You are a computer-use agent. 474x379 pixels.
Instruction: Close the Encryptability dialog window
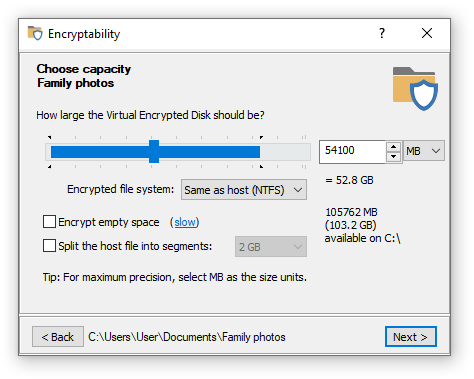click(x=427, y=33)
